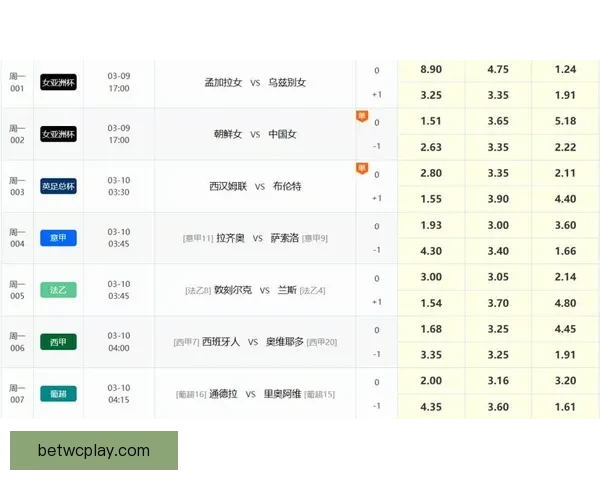Viewport: 600px width, 480px height.
Task: Open team 西汉姆联 details
Action: [x=228, y=186]
